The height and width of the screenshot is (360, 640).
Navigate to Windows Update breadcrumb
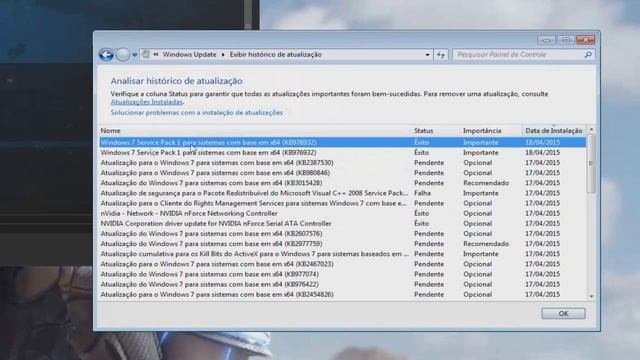click(x=189, y=54)
